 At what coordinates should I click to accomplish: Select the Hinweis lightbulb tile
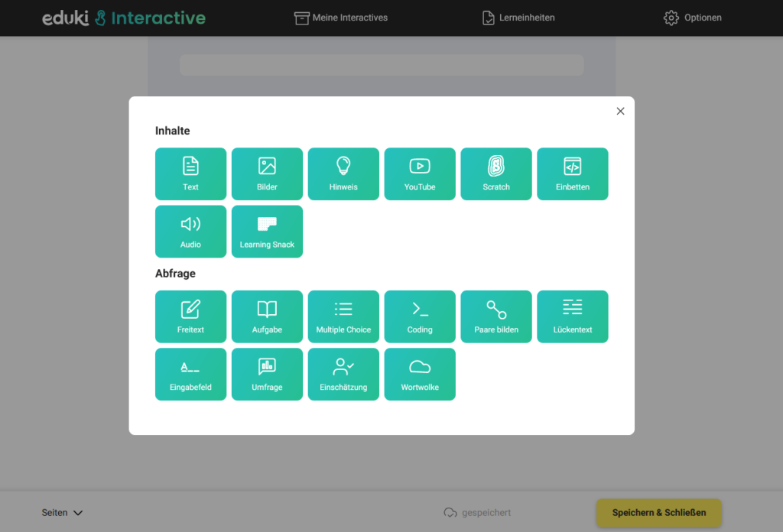pos(343,174)
